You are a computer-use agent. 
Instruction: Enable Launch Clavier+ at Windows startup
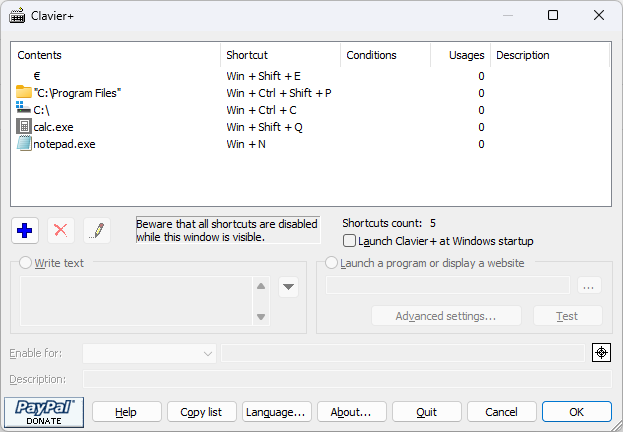[x=349, y=241]
